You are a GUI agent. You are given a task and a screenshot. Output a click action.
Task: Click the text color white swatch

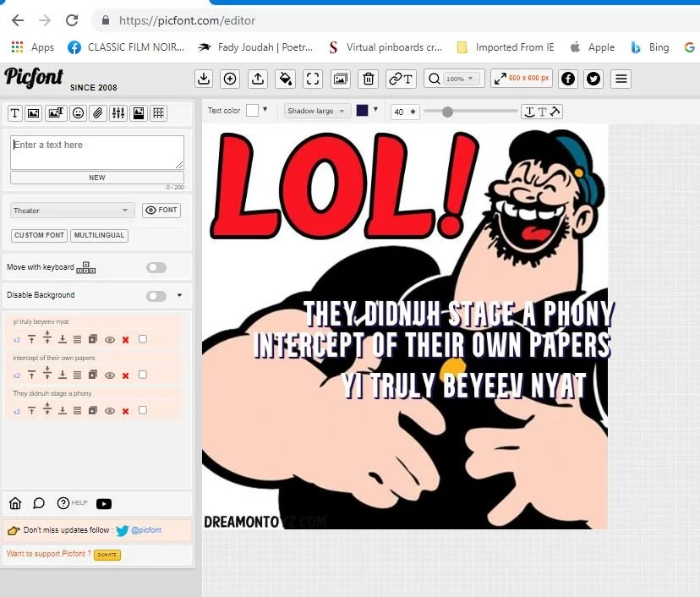coord(252,110)
